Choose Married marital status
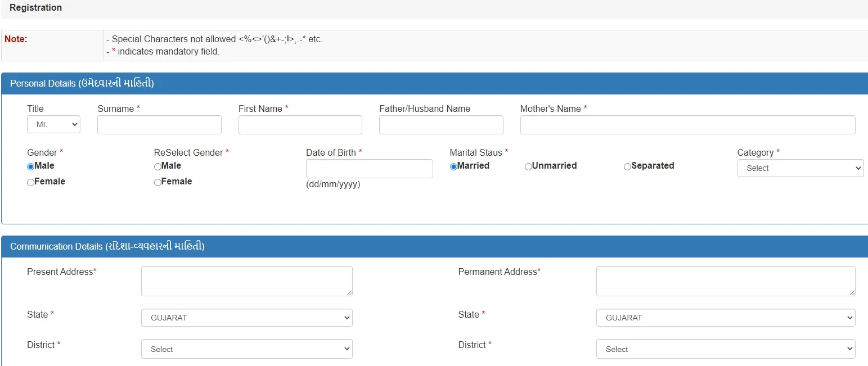The image size is (868, 366). (x=453, y=166)
